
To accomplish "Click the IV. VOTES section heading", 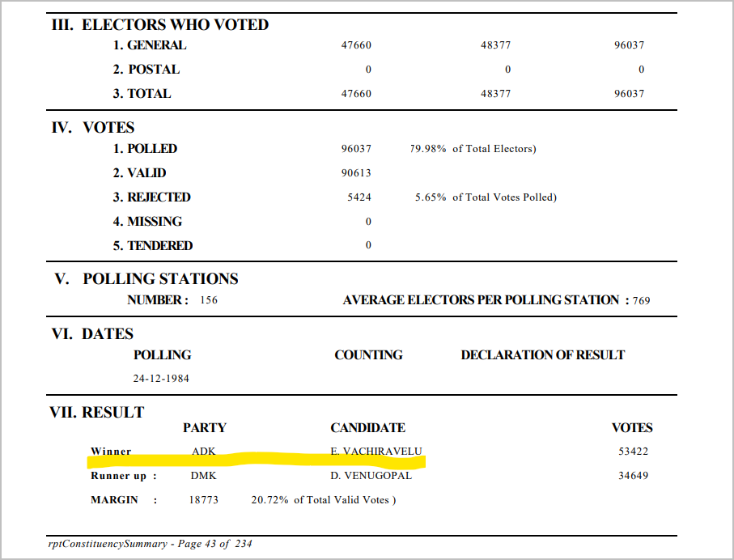I will coord(93,127).
